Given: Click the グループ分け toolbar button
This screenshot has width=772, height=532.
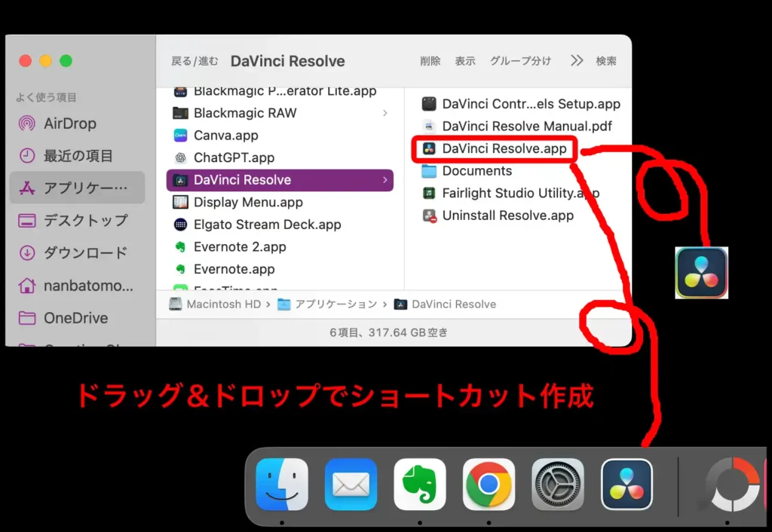Looking at the screenshot, I should [x=520, y=61].
